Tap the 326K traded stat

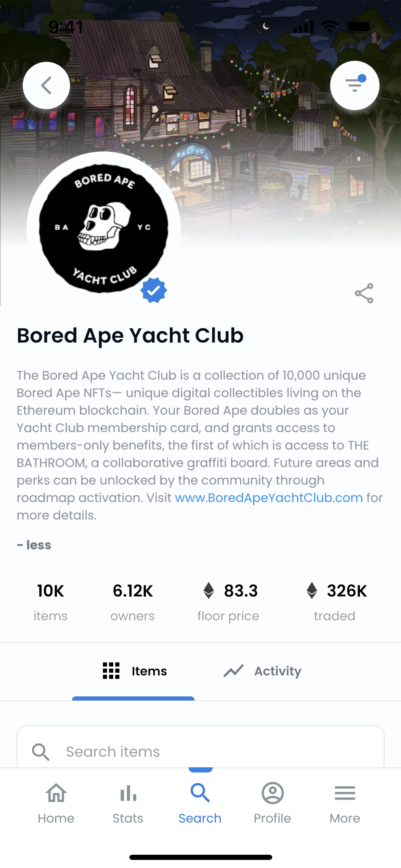click(335, 601)
